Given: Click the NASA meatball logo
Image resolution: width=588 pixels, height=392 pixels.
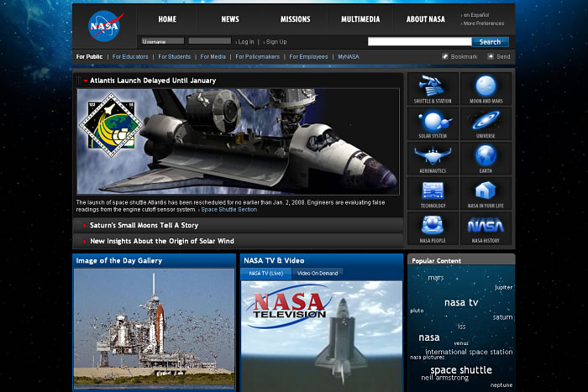Looking at the screenshot, I should [x=105, y=26].
